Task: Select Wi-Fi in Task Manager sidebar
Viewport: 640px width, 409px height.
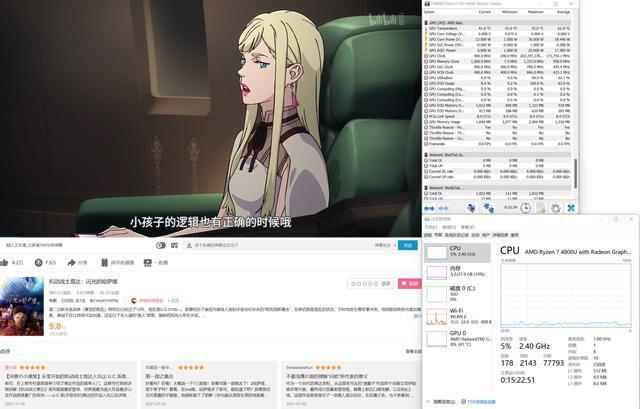Action: click(458, 316)
